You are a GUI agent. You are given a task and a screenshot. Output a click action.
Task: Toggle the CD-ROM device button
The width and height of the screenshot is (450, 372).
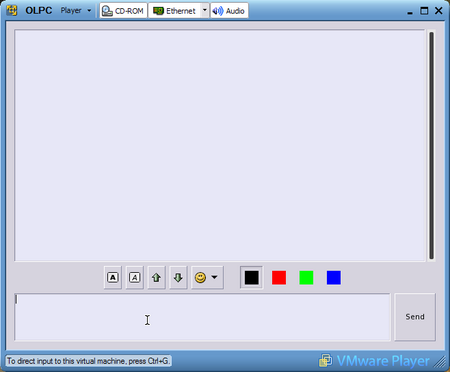coord(123,11)
